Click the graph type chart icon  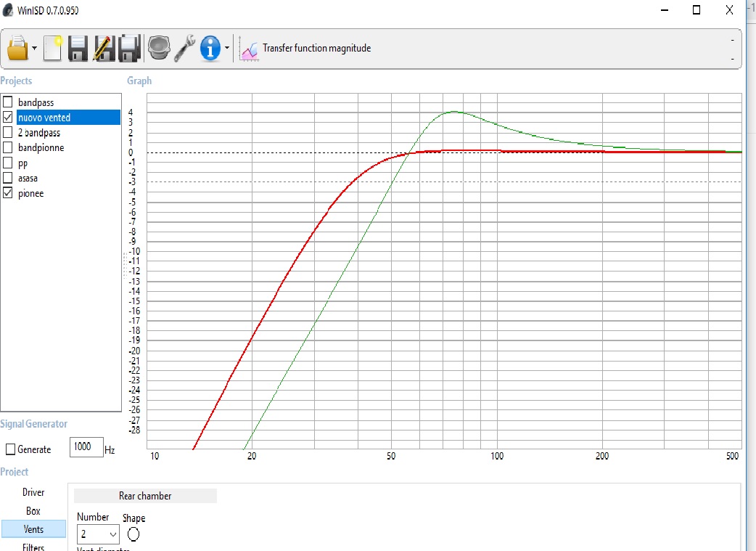250,50
